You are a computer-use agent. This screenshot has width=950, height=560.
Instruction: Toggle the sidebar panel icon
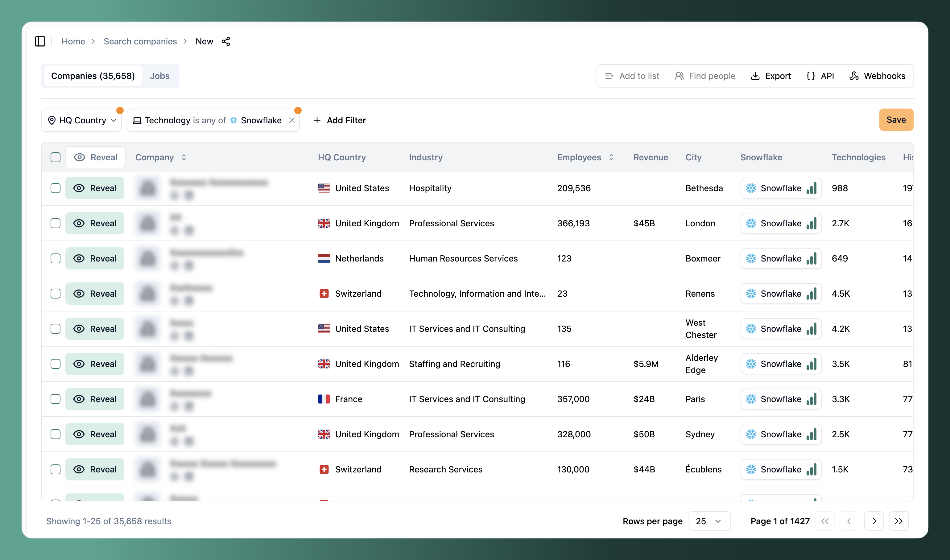point(40,41)
